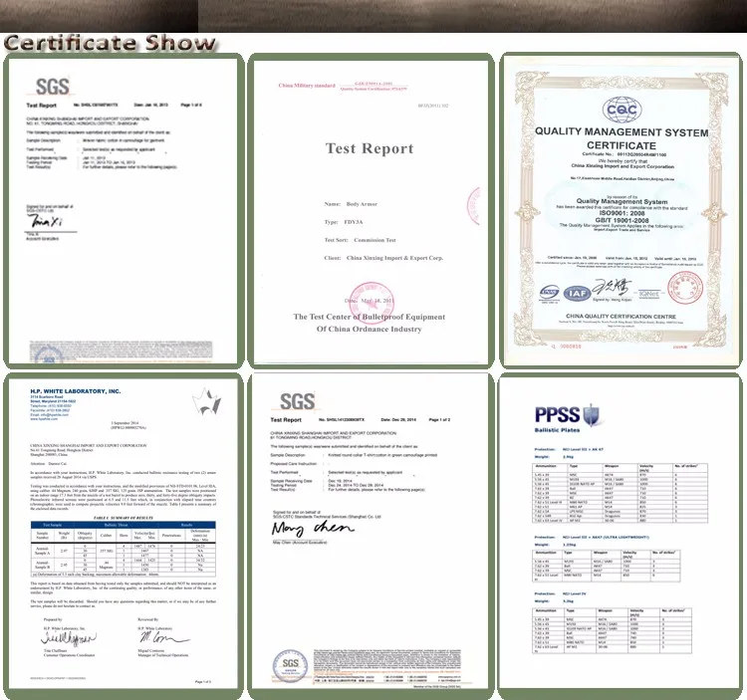The height and width of the screenshot is (700, 747).
Task: Click the "Ballistic Plates" subtitle
Action: (557, 430)
